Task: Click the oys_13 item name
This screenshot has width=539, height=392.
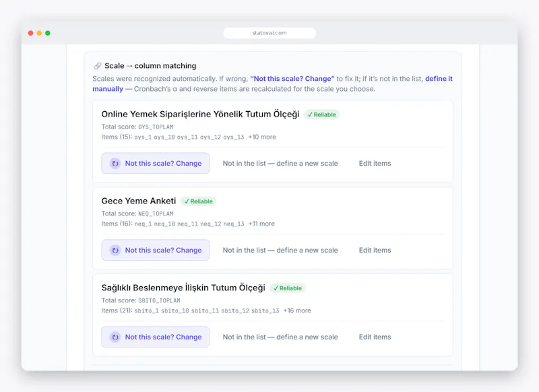Action: (234, 137)
